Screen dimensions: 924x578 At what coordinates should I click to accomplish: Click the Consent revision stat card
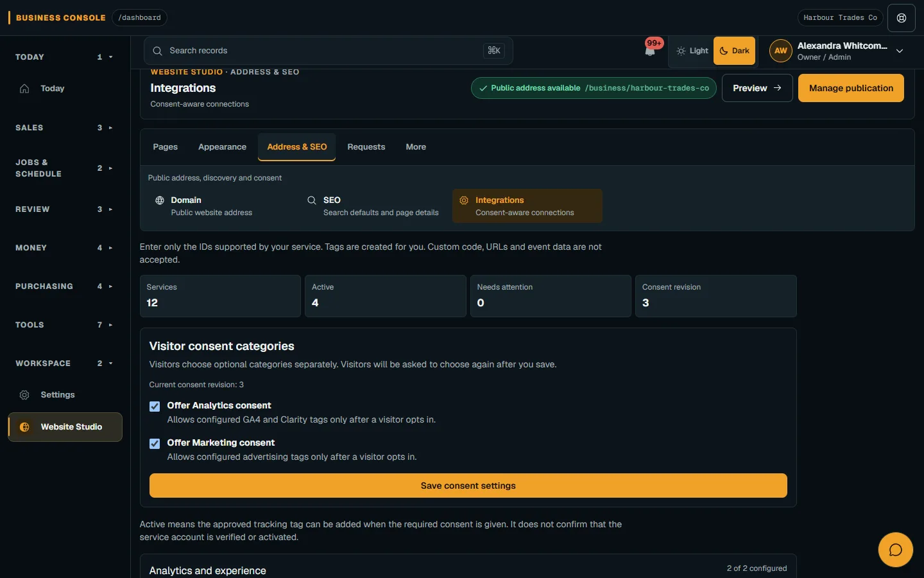tap(716, 296)
